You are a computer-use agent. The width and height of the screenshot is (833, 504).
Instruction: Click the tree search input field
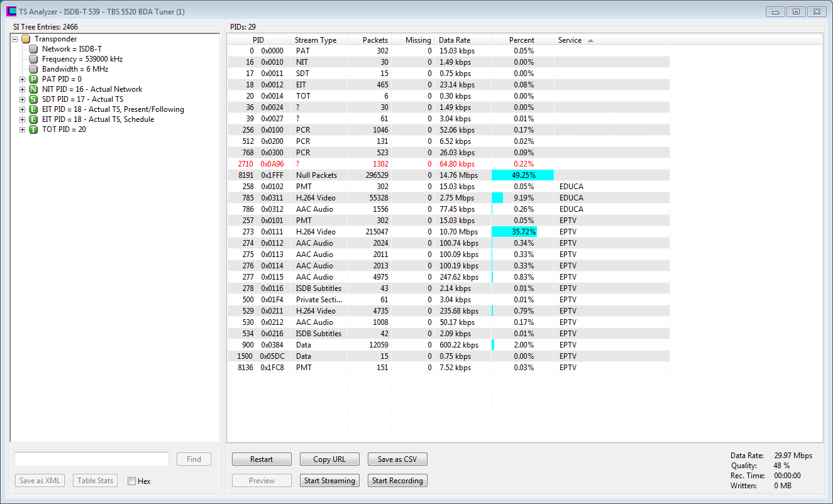click(92, 459)
